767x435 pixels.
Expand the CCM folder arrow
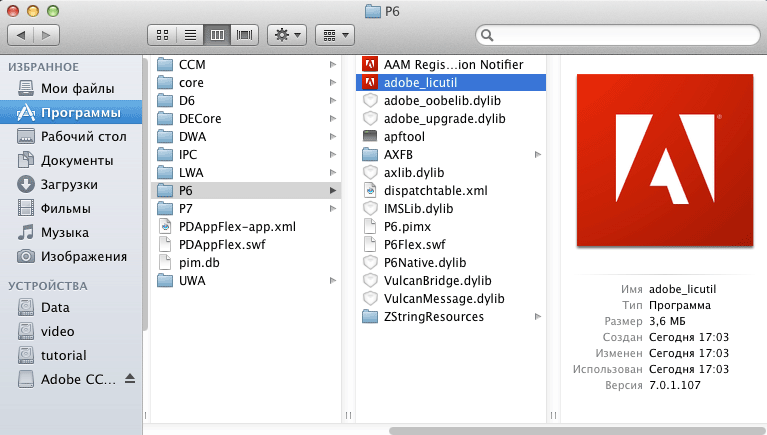click(x=333, y=65)
